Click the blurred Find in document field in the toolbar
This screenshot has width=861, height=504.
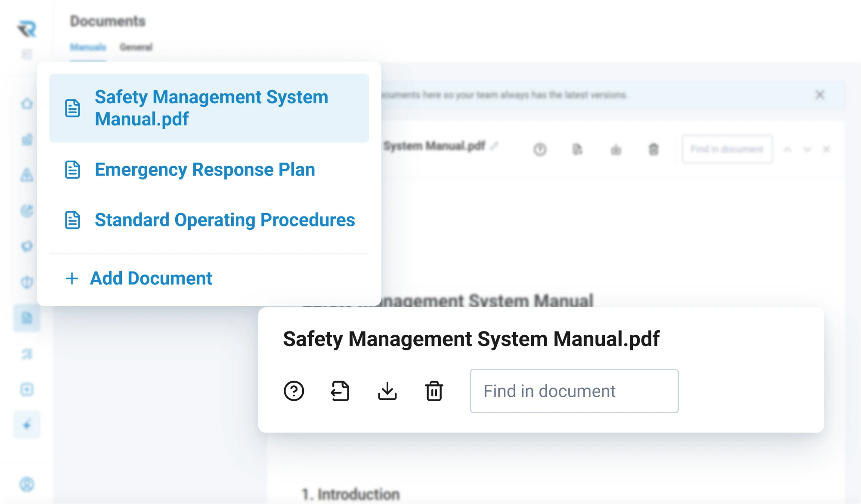tap(727, 149)
